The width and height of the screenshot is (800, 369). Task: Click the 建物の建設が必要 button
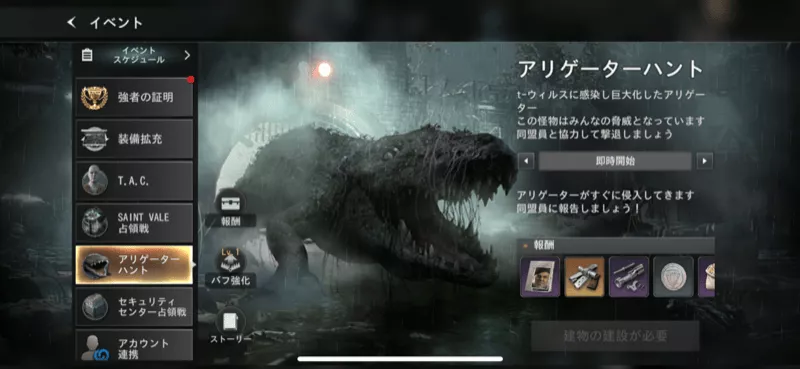[x=615, y=336]
